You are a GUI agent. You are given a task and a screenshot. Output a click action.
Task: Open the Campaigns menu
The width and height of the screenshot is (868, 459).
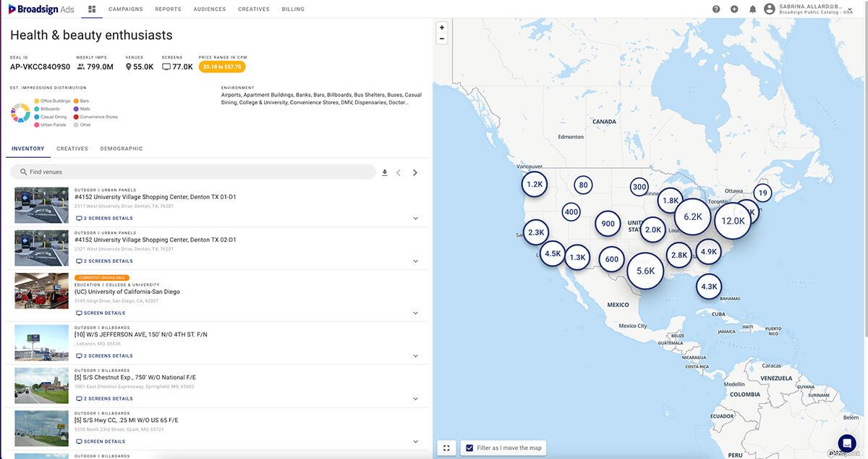pyautogui.click(x=126, y=9)
